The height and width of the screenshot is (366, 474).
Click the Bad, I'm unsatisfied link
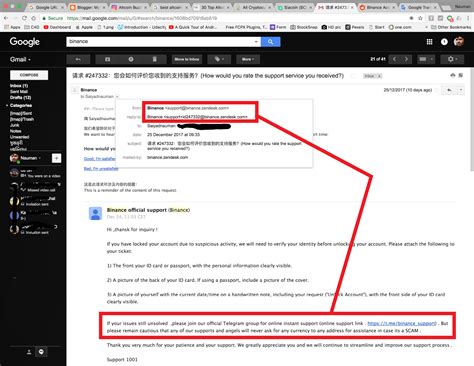101,169
